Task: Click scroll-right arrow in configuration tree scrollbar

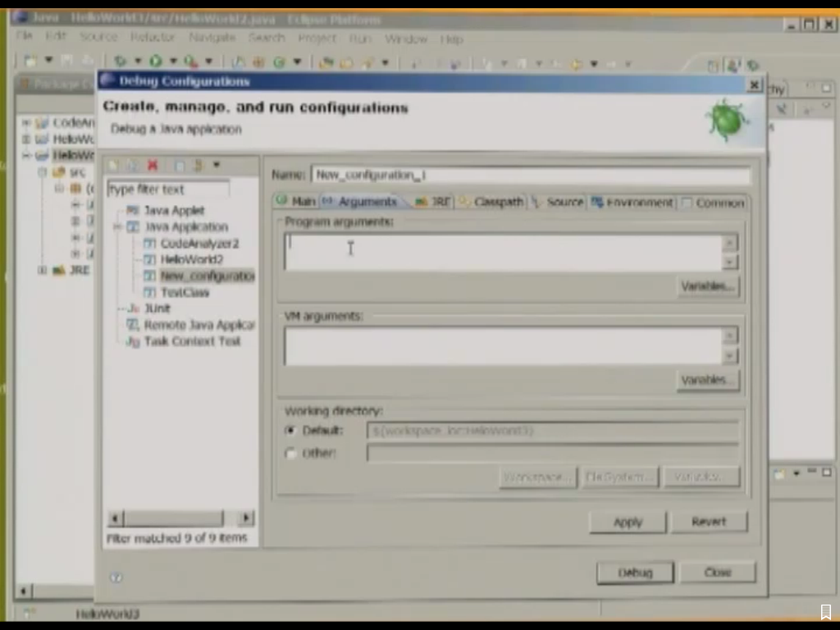Action: [x=246, y=518]
